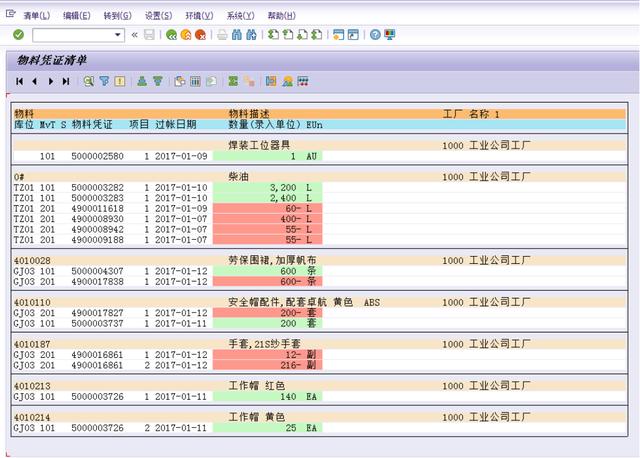The height and width of the screenshot is (458, 640).
Task: Click the right arrow in list toolbar
Action: coord(51,81)
